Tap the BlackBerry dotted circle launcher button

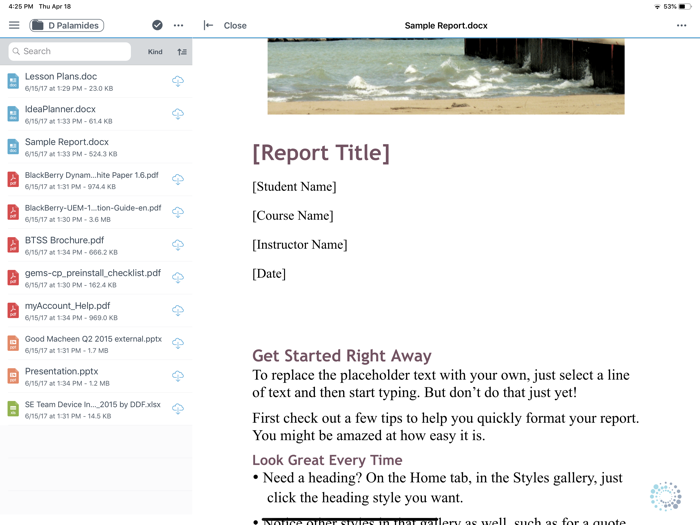666,496
